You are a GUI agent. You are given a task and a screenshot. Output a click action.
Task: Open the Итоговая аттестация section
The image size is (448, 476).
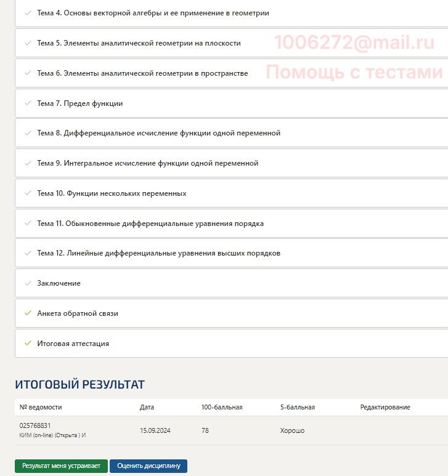[73, 344]
